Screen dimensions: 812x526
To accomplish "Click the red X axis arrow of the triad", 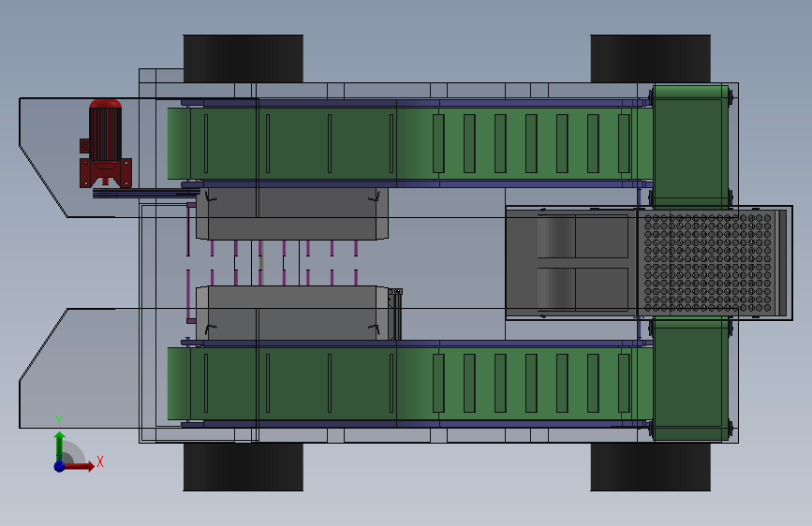I will tap(79, 466).
